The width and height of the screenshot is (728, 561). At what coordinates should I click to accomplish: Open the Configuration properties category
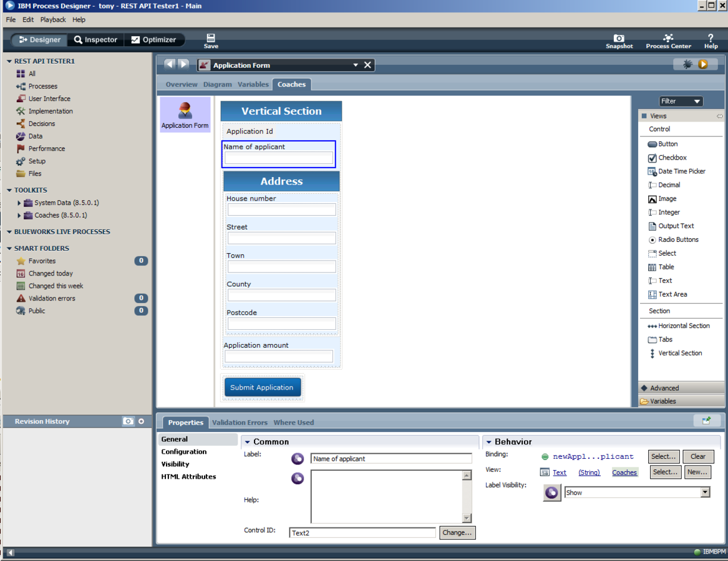click(184, 451)
